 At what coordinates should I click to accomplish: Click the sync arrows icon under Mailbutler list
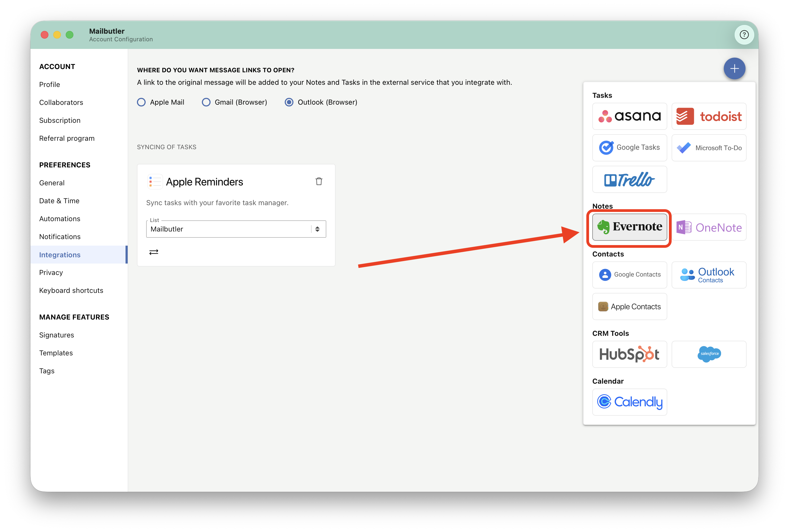pos(154,252)
